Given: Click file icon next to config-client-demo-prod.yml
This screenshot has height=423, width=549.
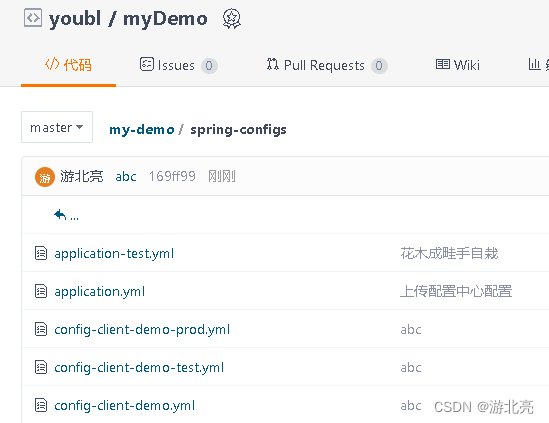Looking at the screenshot, I should [41, 329].
